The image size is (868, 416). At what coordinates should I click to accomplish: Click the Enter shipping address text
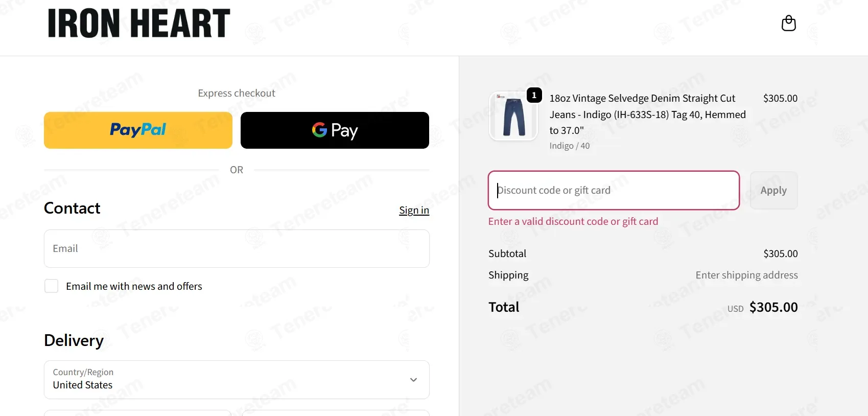(x=746, y=275)
